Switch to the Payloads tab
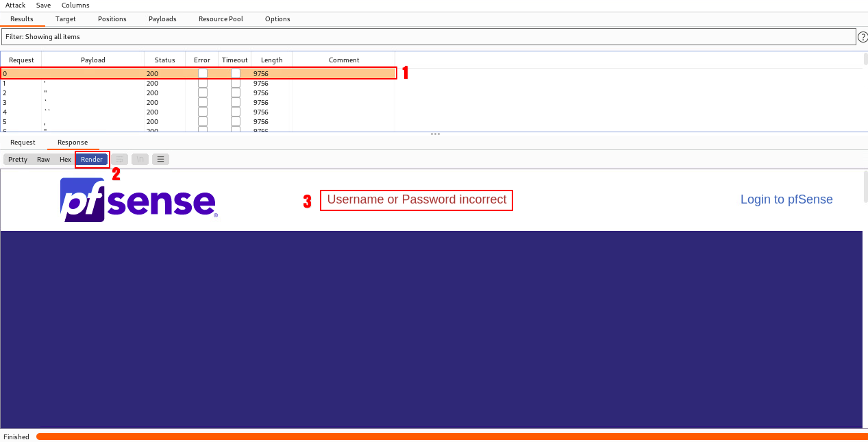This screenshot has width=868, height=442. pyautogui.click(x=162, y=19)
